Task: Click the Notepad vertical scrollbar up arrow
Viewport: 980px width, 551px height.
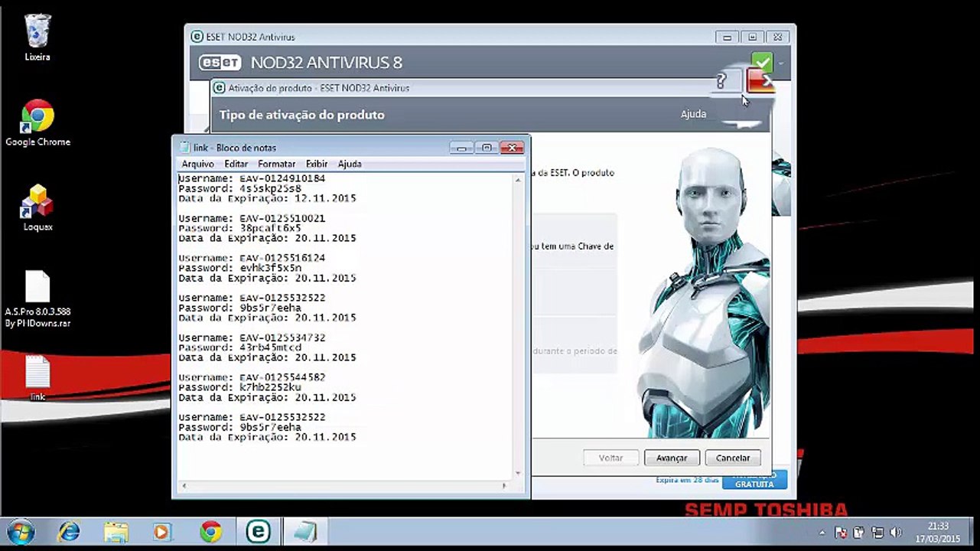Action: [518, 179]
